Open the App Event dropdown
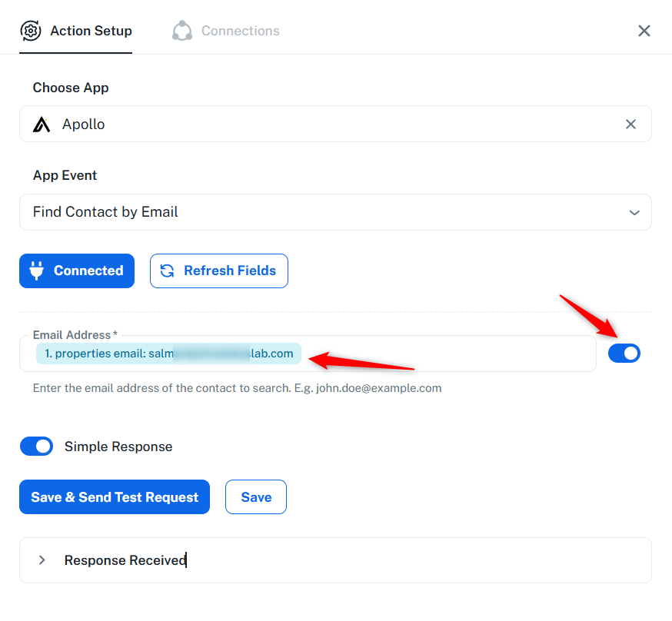This screenshot has height=621, width=672. tap(335, 212)
